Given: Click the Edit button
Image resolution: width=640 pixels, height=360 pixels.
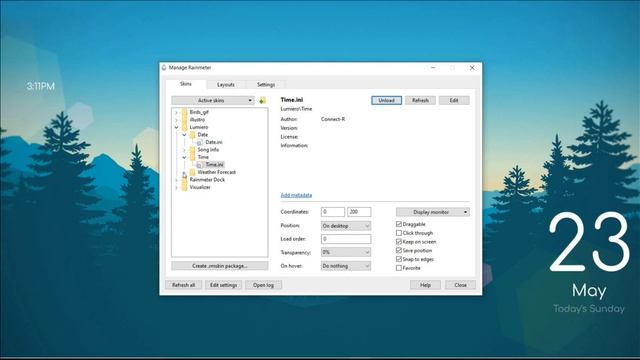Looking at the screenshot, I should 454,100.
